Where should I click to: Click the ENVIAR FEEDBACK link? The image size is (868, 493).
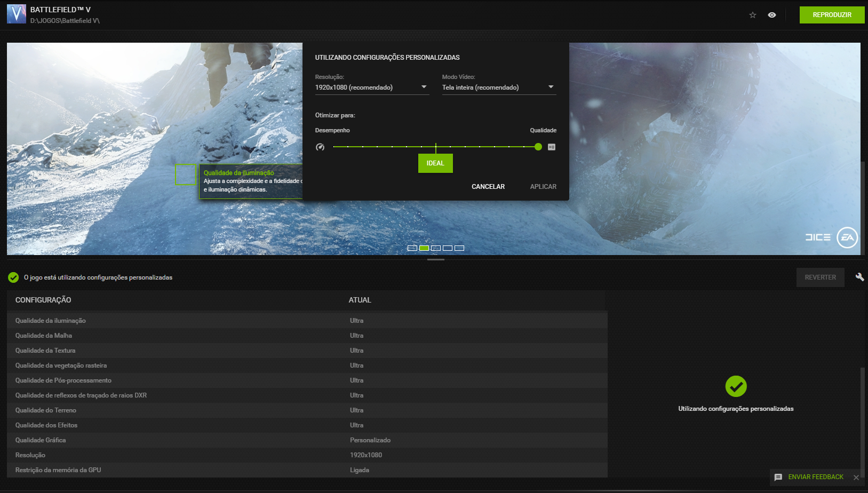(x=816, y=477)
